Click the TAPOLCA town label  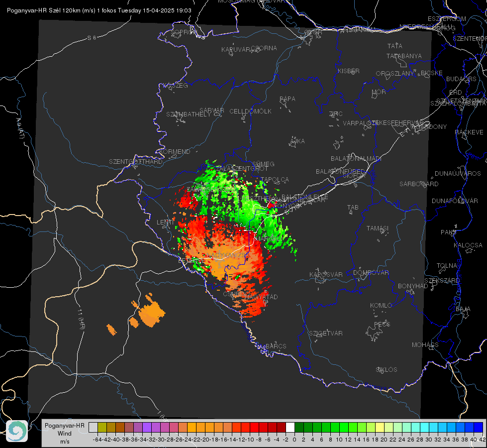tap(275, 180)
